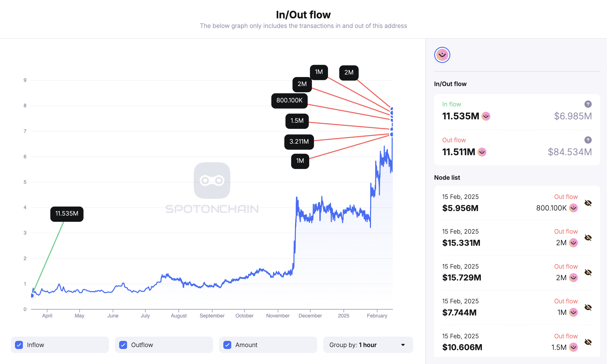Disable the Inflow checkbox
This screenshot has width=607, height=364.
point(19,345)
